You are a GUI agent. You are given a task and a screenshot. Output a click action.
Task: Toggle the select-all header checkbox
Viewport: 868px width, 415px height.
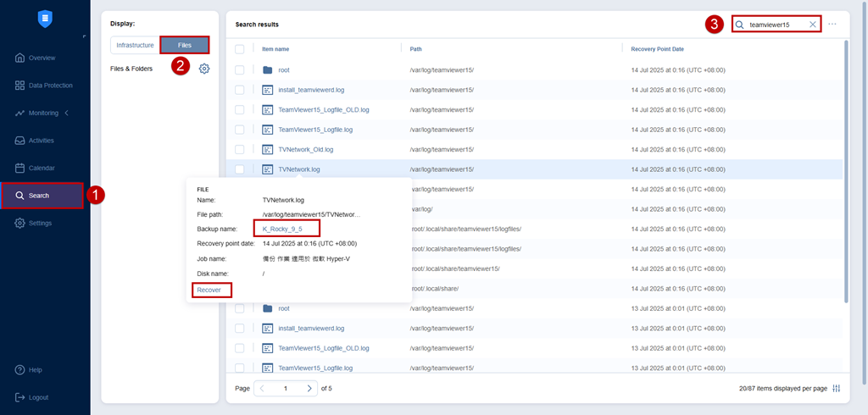tap(240, 49)
